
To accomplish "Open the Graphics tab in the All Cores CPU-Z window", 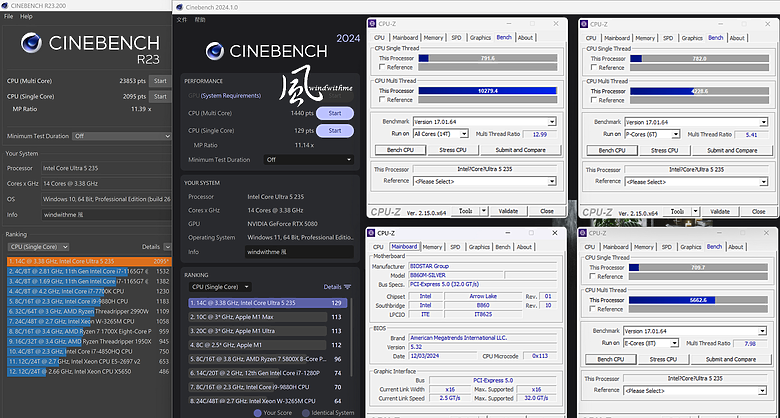I will click(480, 38).
